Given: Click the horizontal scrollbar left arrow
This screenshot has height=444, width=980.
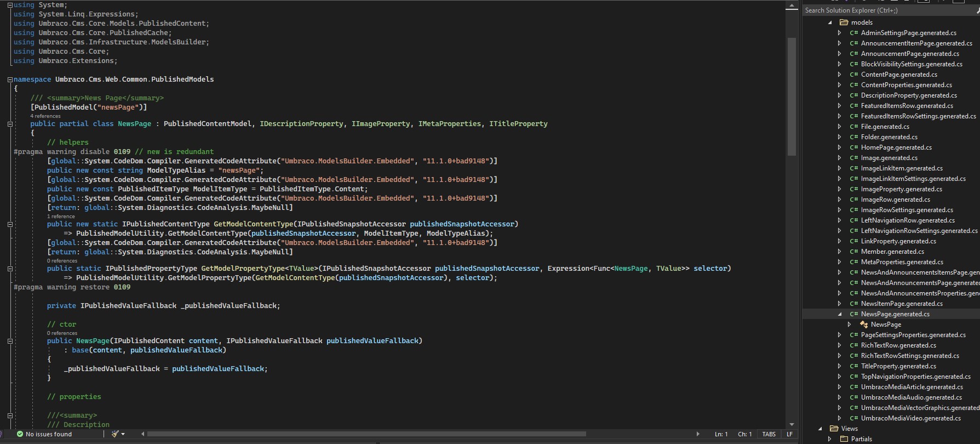Looking at the screenshot, I should [143, 434].
